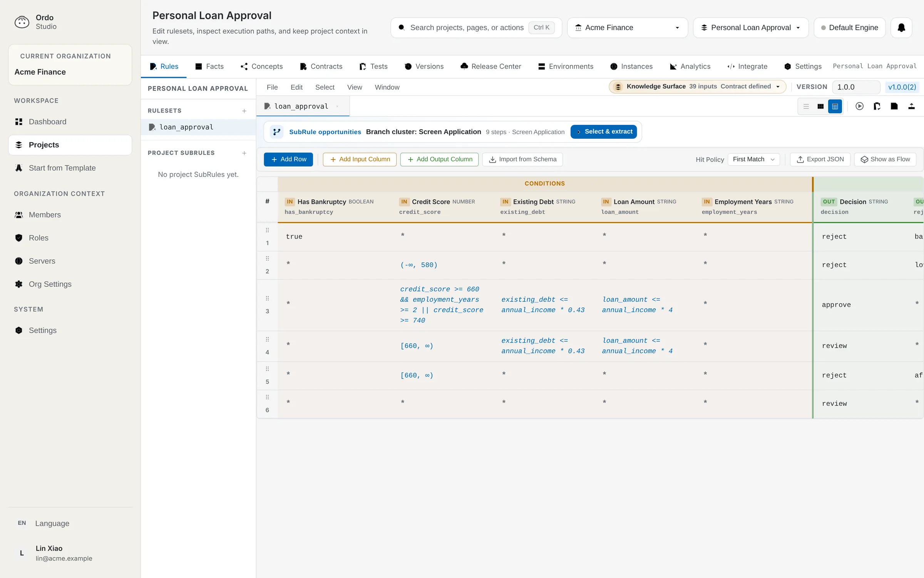
Task: Click the Knowledge Surface layers icon
Action: point(618,87)
